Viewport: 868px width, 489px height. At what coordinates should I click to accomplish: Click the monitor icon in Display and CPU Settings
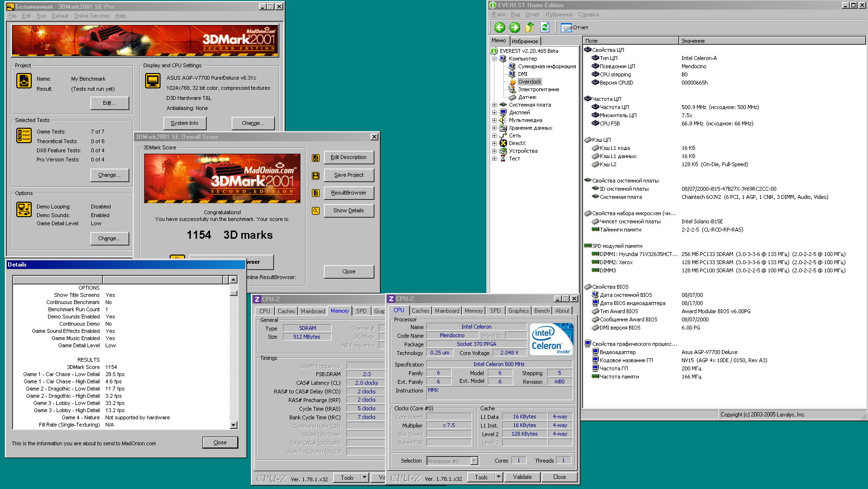[153, 81]
